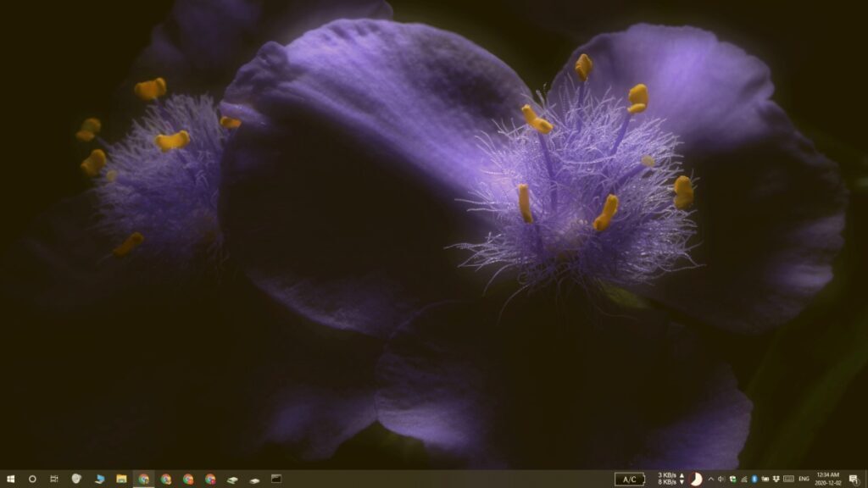
Task: Toggle night mode via the moon icon
Action: tap(695, 477)
